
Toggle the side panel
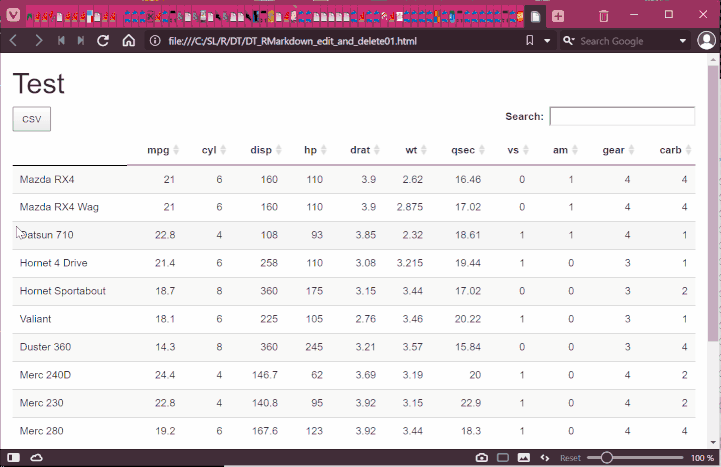(x=13, y=457)
